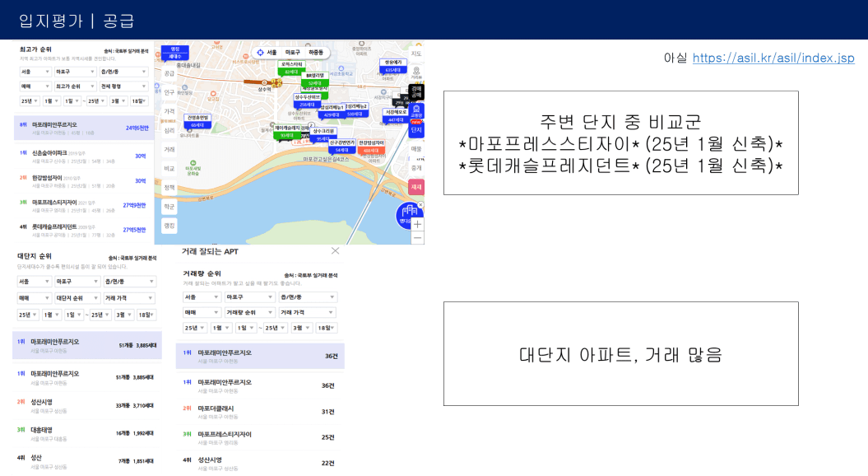Switch to the 비교 tab on map sidebar
This screenshot has height=476, width=868.
[x=169, y=169]
